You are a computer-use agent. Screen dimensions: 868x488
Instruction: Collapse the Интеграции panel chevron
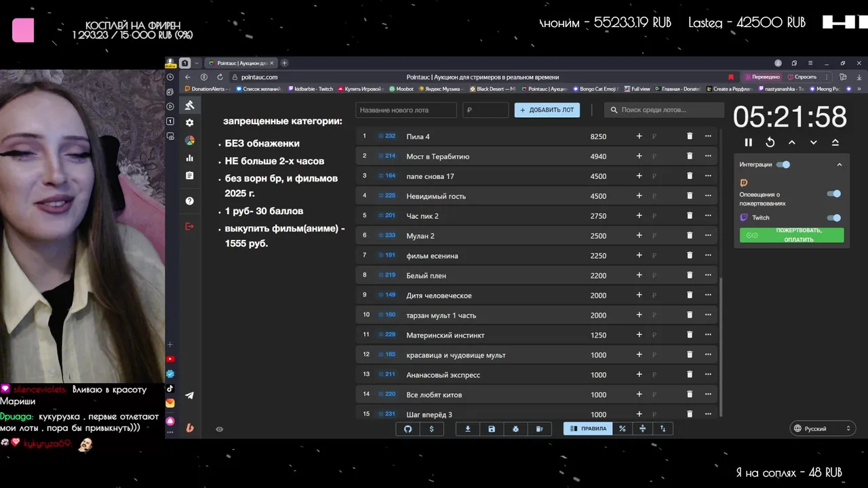click(x=840, y=165)
